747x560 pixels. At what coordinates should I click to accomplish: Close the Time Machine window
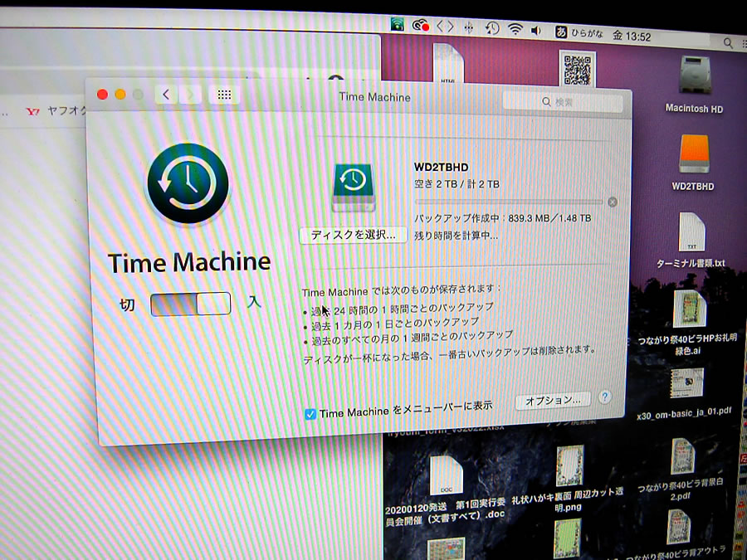[x=102, y=95]
